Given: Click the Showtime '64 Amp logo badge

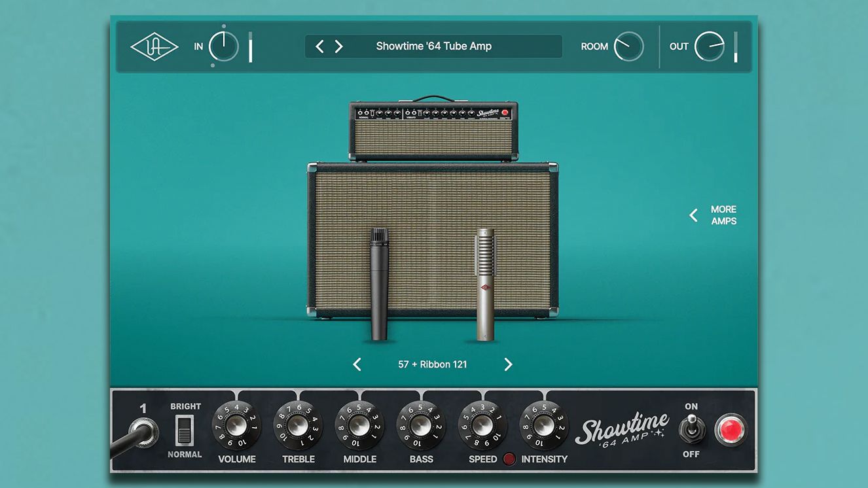Looking at the screenshot, I should 622,428.
